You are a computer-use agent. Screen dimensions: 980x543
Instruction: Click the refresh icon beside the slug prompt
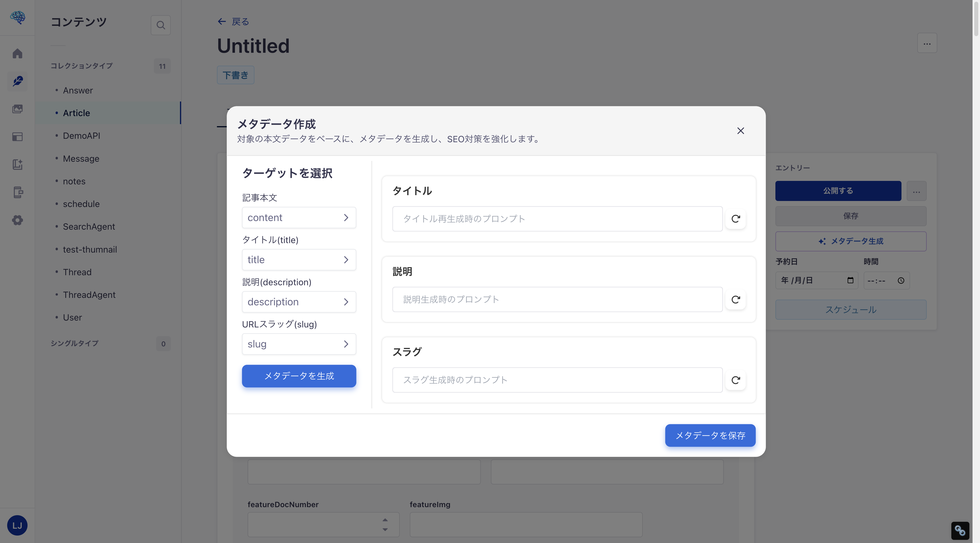(x=735, y=380)
